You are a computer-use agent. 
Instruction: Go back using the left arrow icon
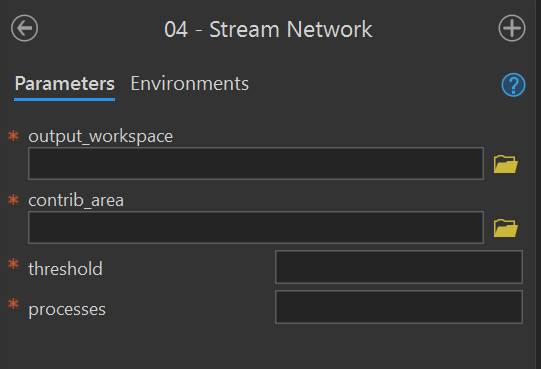[x=24, y=28]
